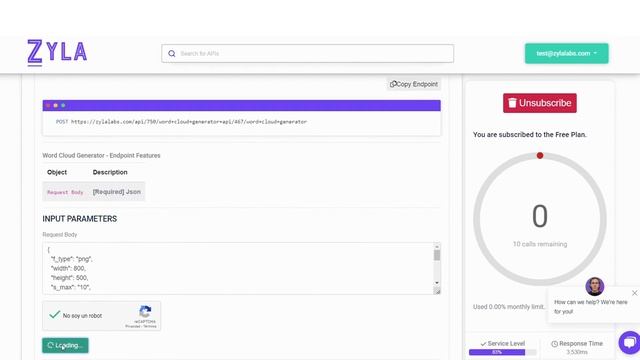Click the Service Level checkmark icon
The height and width of the screenshot is (360, 640).
tap(483, 344)
